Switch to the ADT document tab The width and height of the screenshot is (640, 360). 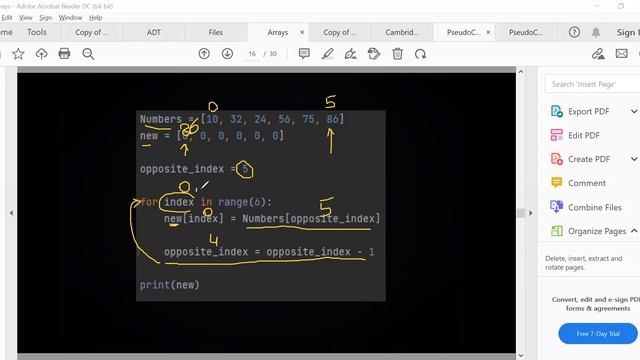click(x=154, y=32)
